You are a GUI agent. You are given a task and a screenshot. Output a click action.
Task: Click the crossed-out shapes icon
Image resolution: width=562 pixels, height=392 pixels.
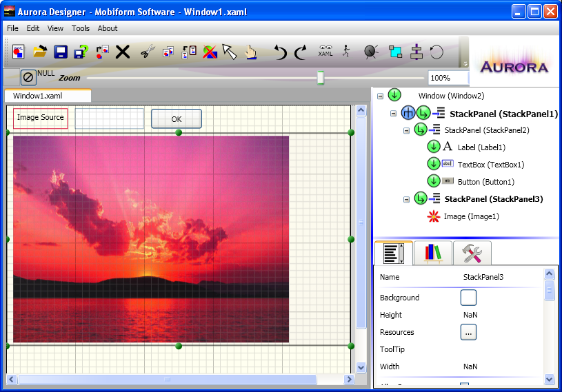click(x=210, y=52)
